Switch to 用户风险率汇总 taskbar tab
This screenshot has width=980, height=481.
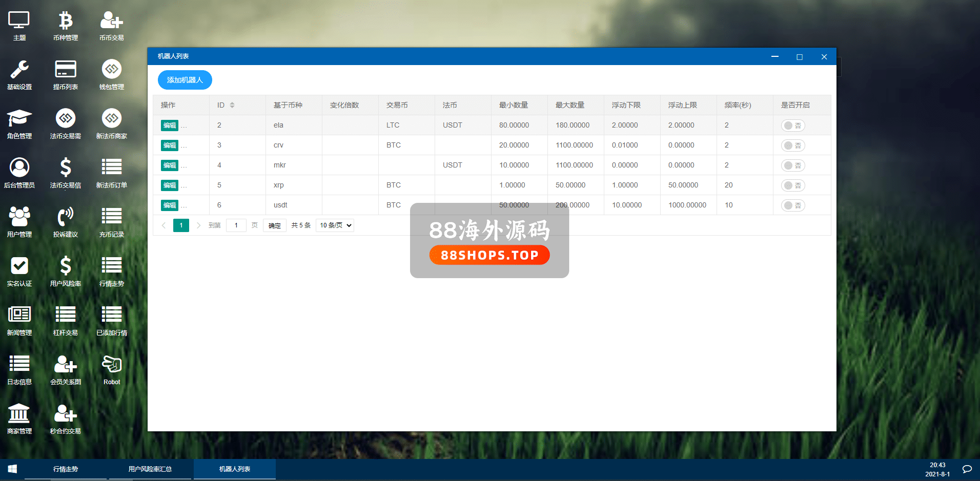150,469
